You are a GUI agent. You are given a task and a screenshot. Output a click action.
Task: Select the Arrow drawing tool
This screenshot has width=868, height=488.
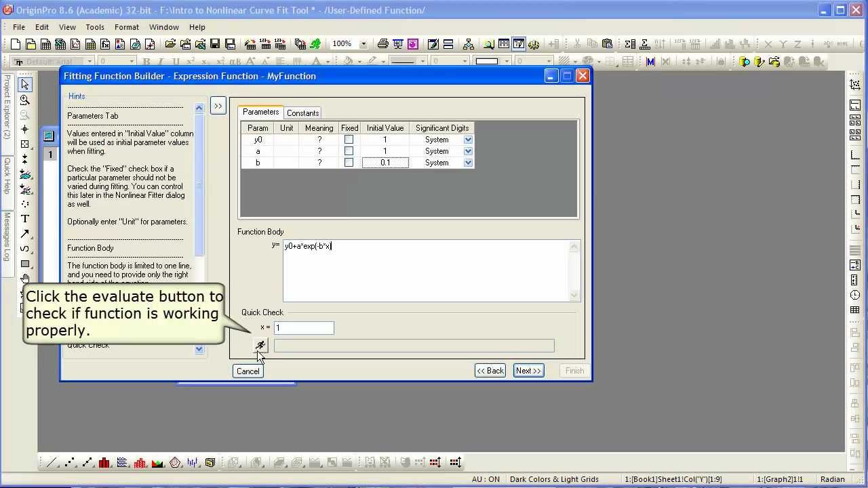click(x=25, y=233)
